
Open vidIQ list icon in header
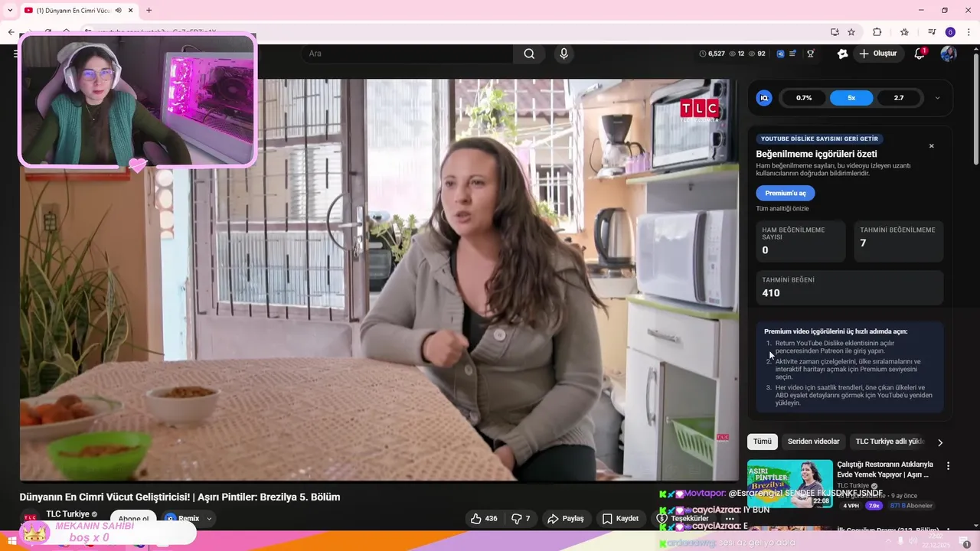point(792,54)
